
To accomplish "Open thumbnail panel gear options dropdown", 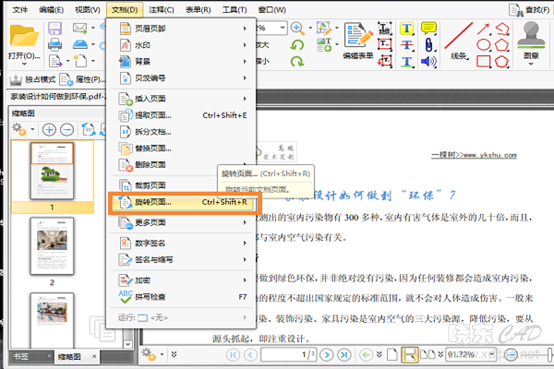I will pos(23,130).
